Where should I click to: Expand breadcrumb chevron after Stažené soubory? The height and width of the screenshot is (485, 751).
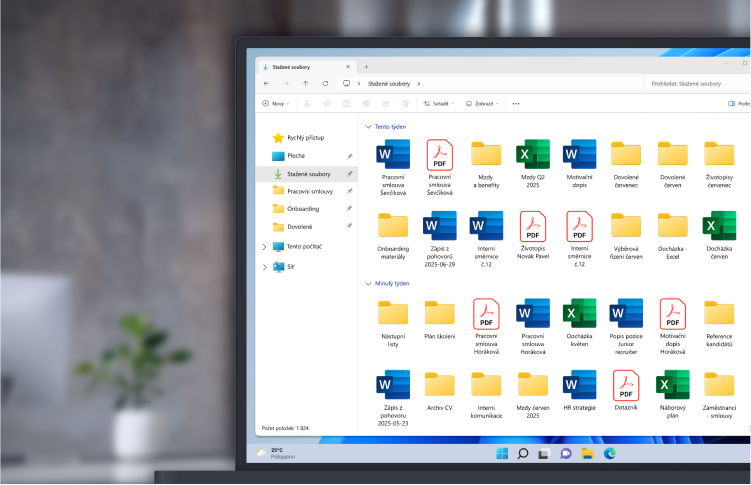click(419, 84)
